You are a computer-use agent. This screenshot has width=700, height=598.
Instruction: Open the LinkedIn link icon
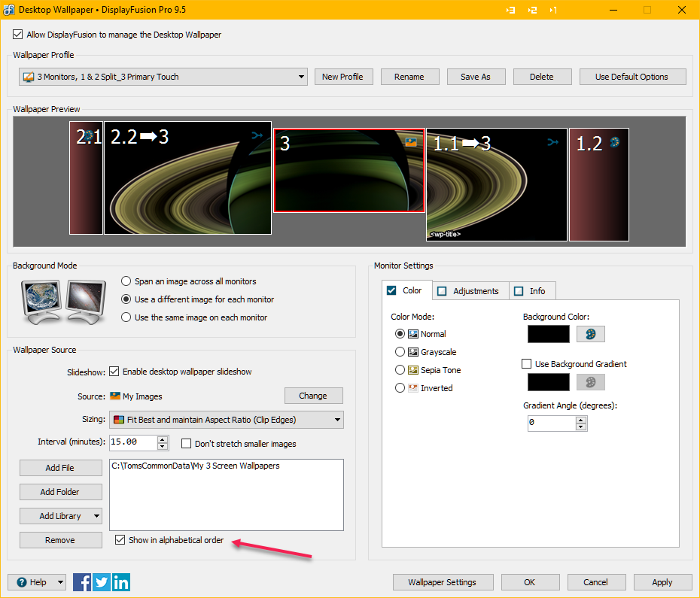[x=121, y=581]
